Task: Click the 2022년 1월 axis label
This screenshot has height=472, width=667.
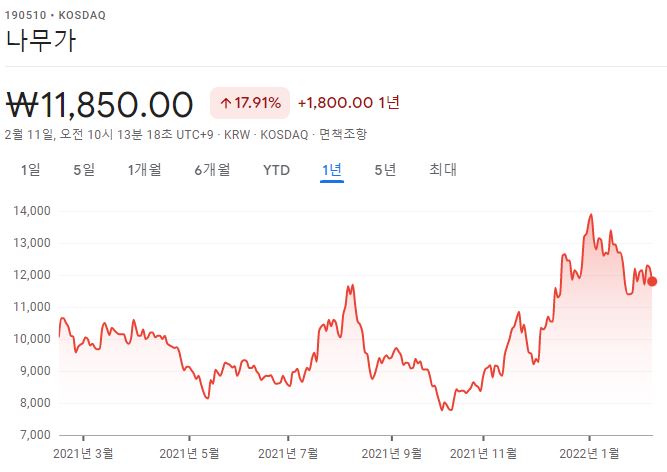Action: coord(589,453)
